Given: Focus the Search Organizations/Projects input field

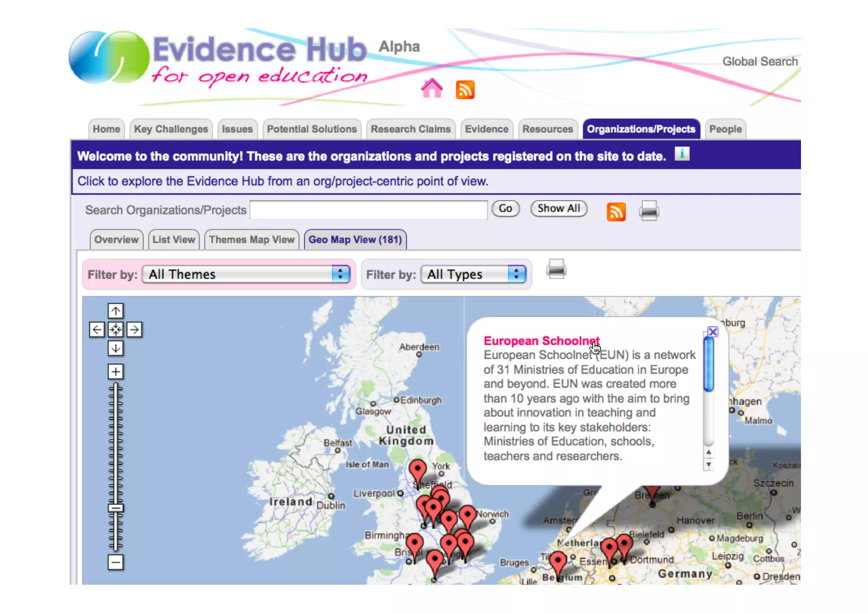Looking at the screenshot, I should tap(368, 210).
